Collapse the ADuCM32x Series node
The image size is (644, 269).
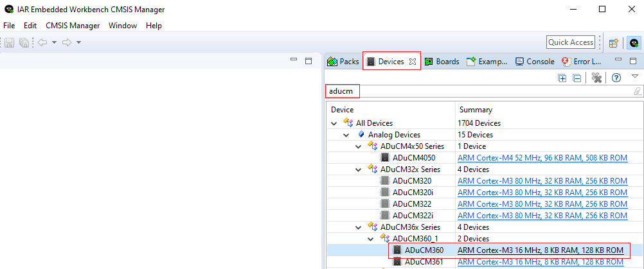pos(359,169)
